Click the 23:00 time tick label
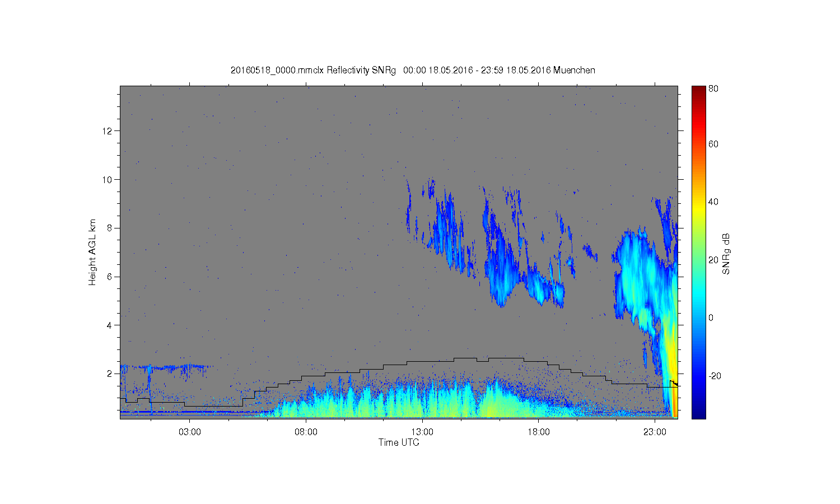 pyautogui.click(x=655, y=432)
